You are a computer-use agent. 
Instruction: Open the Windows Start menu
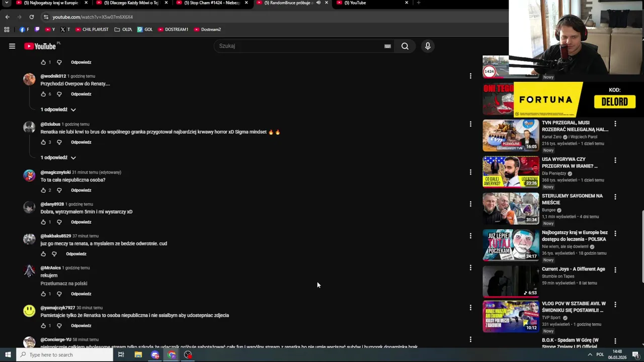(x=8, y=355)
